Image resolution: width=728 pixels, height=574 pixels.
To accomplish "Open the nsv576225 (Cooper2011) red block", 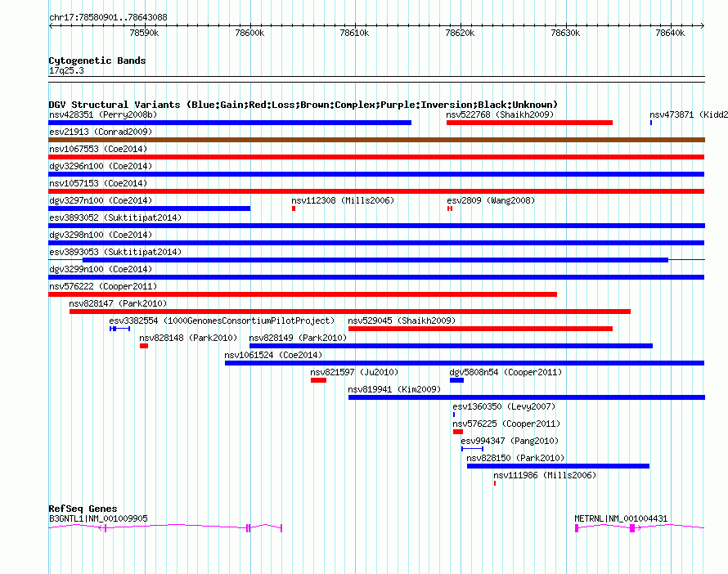I will tap(458, 432).
